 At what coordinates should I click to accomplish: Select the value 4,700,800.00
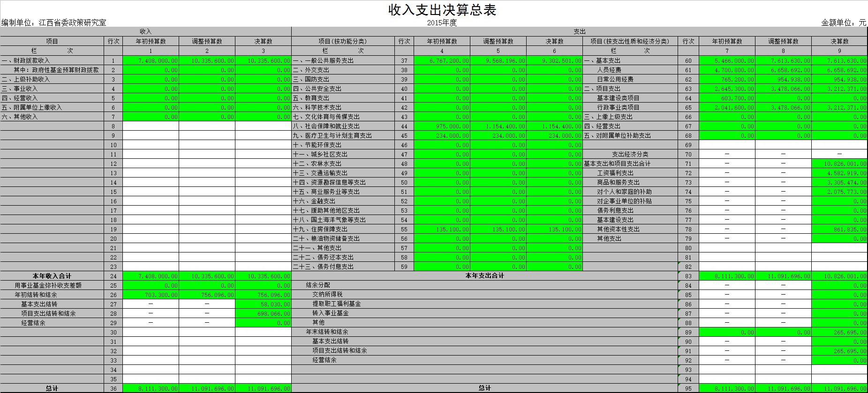tap(727, 70)
